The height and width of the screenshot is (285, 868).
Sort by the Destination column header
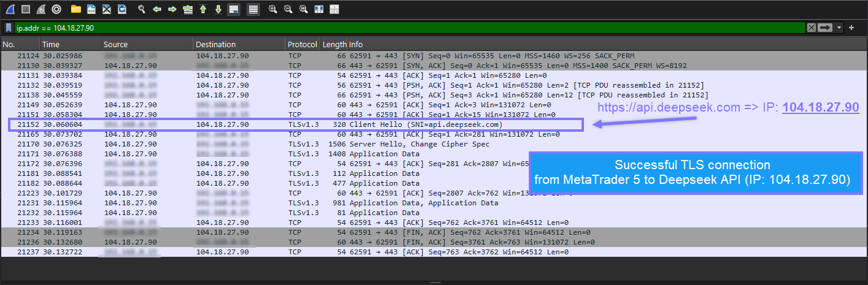tap(239, 44)
